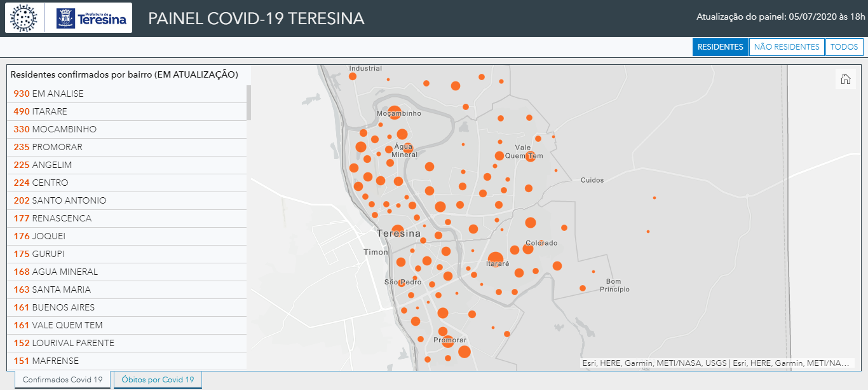Click the bairro list scrollbar thumb
868x390 pixels.
(249, 102)
